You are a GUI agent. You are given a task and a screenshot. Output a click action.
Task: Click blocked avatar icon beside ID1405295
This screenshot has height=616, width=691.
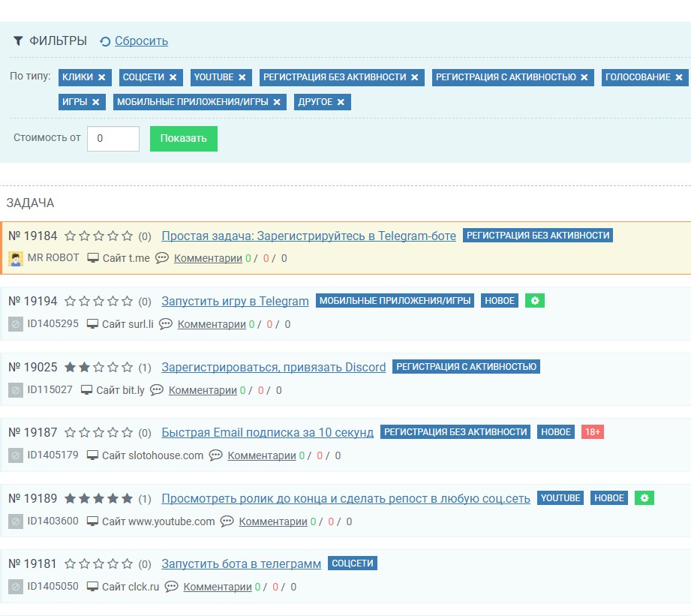click(x=16, y=324)
